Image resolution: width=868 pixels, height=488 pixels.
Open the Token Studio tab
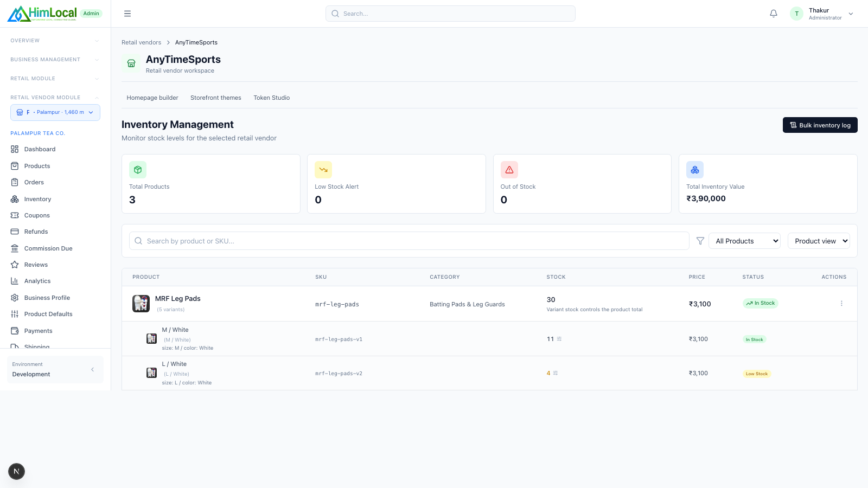pos(272,98)
